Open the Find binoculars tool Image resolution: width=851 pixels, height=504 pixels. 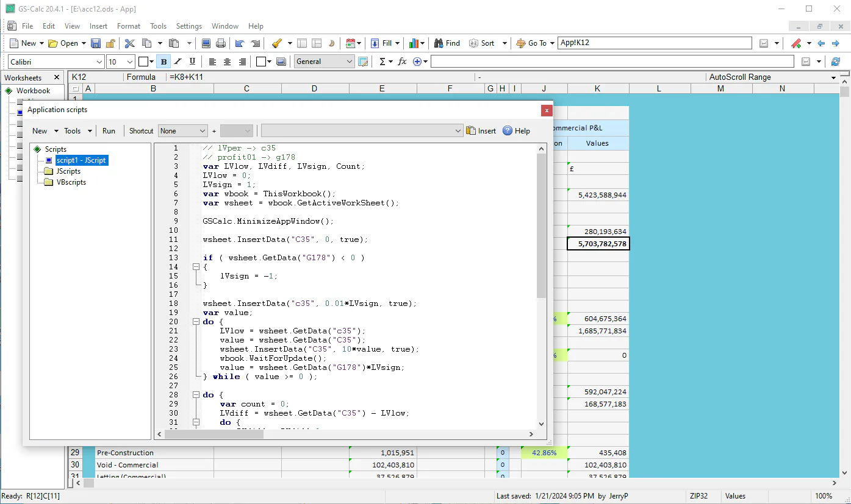[x=447, y=43]
